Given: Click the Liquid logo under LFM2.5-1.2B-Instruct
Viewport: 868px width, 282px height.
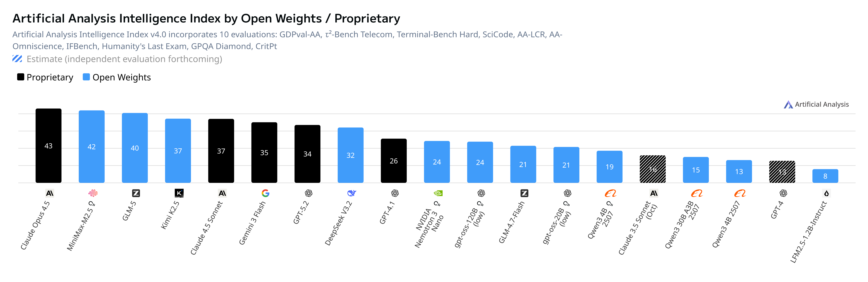Looking at the screenshot, I should click(x=826, y=193).
